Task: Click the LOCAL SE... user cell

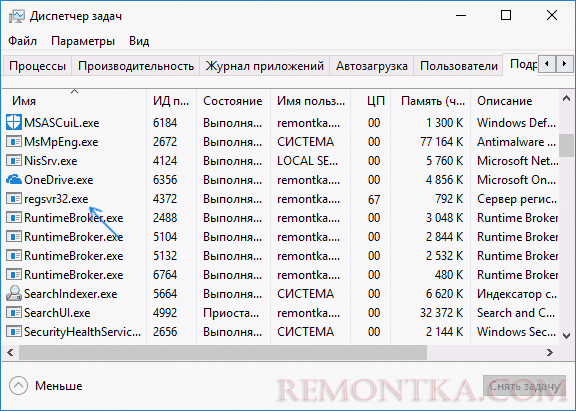Action: (307, 161)
